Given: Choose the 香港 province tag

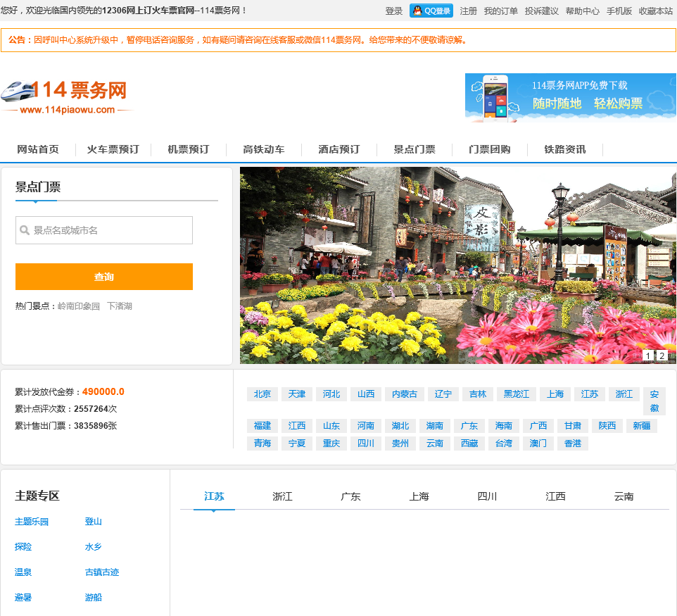Looking at the screenshot, I should tap(573, 444).
